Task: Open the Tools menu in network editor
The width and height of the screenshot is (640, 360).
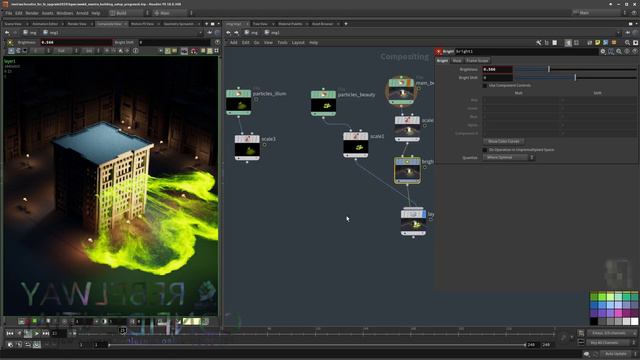Action: click(282, 42)
